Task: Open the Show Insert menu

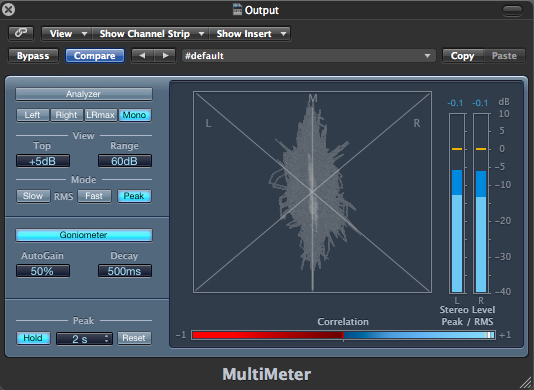Action: pos(250,34)
